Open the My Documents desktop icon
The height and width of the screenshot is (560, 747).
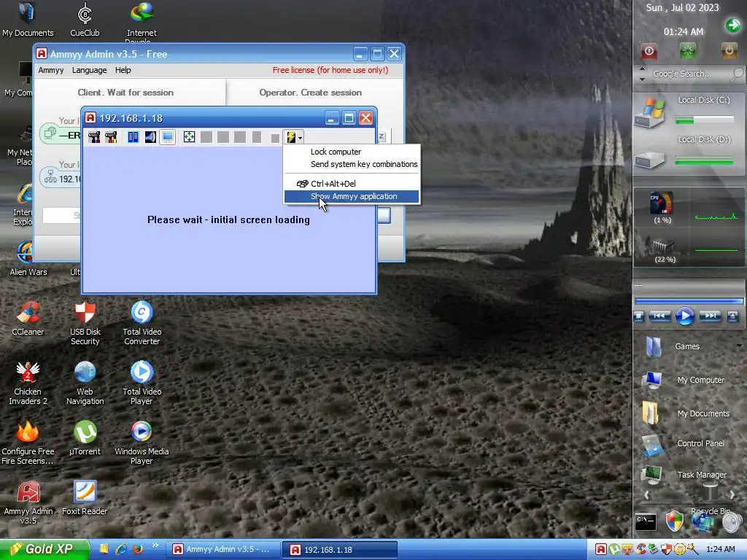[28, 19]
